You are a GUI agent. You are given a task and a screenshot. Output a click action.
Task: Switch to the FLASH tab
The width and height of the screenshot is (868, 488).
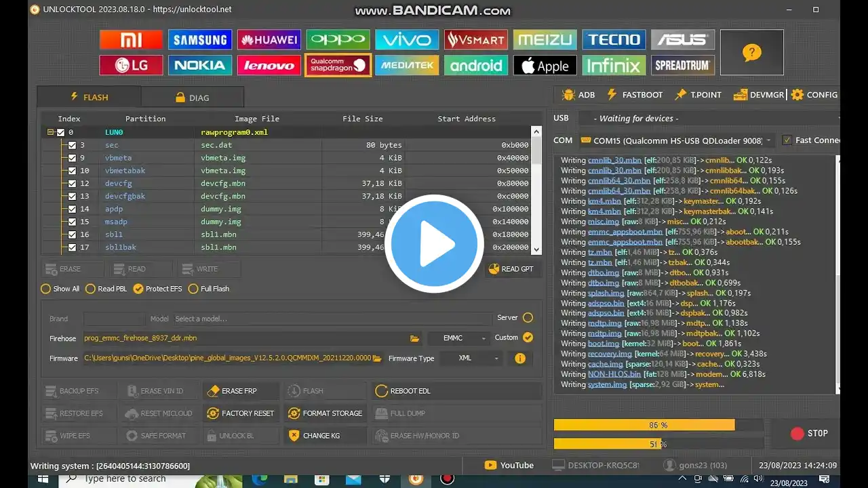[89, 97]
